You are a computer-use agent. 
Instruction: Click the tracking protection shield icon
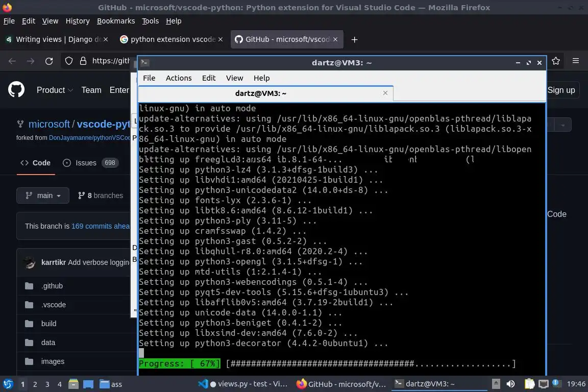tap(68, 61)
